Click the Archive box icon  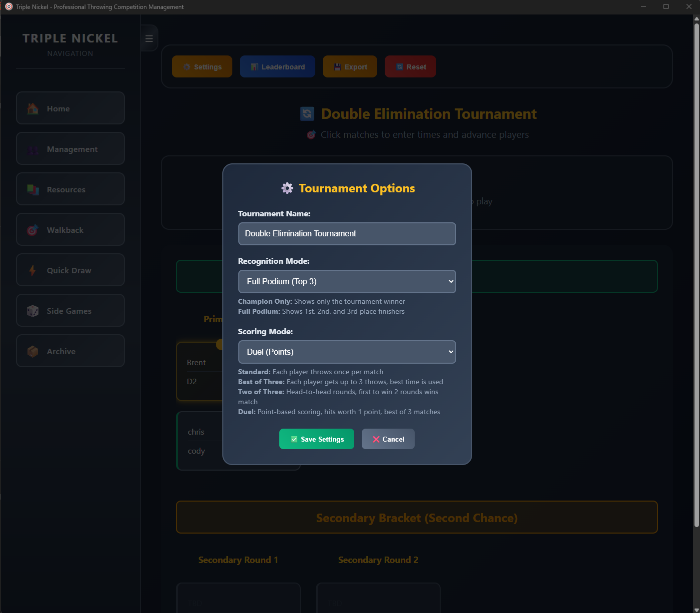[x=33, y=352]
